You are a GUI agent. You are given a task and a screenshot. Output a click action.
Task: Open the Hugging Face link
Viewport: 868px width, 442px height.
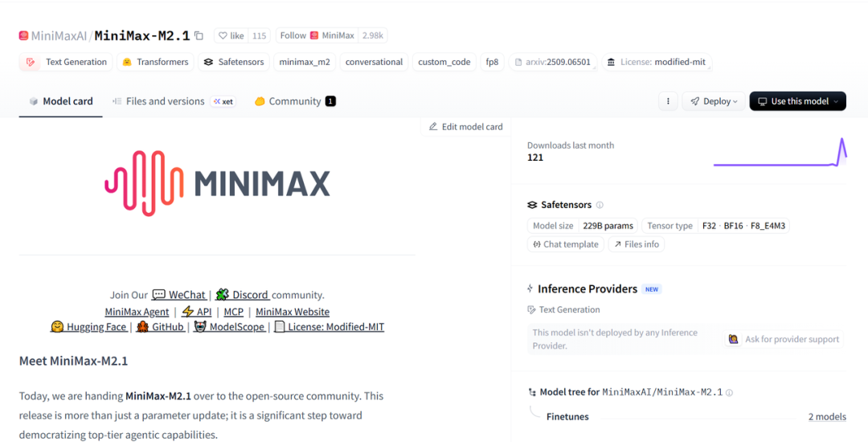pos(88,327)
